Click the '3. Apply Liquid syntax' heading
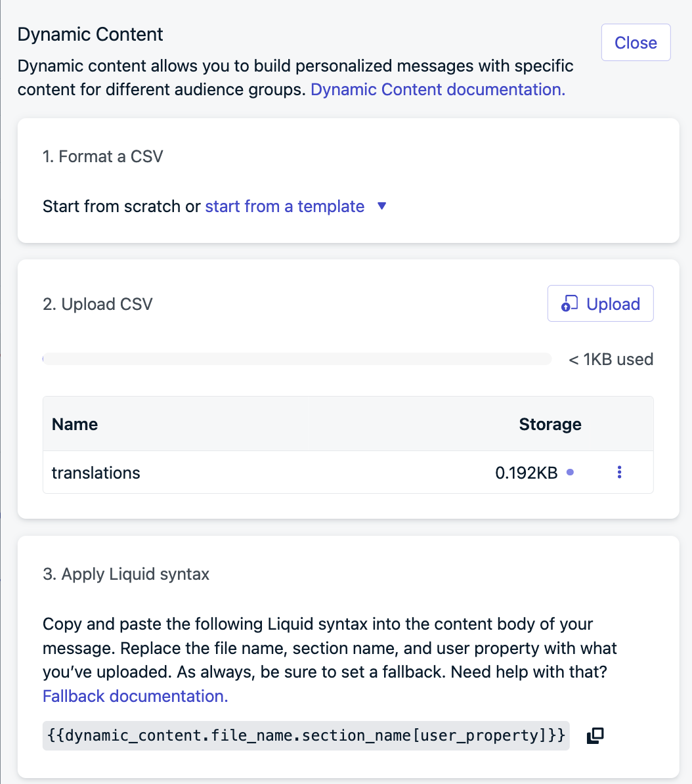 [126, 574]
